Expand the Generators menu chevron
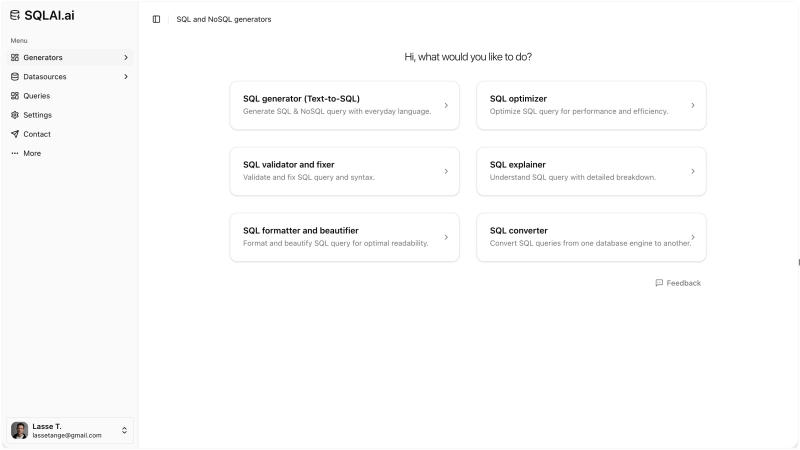The width and height of the screenshot is (800, 450). (126, 58)
